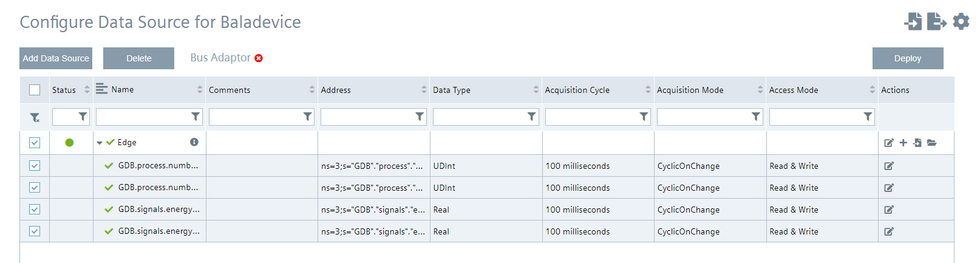
Task: Open settings with the gear icon
Action: coord(961,22)
